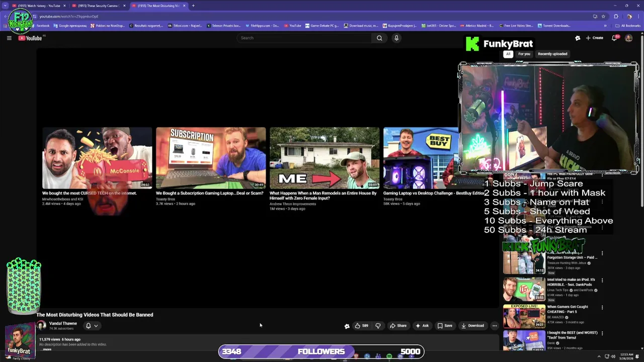Open Chrome's three-dot menu
The height and width of the screenshot is (362, 644).
(x=638, y=16)
